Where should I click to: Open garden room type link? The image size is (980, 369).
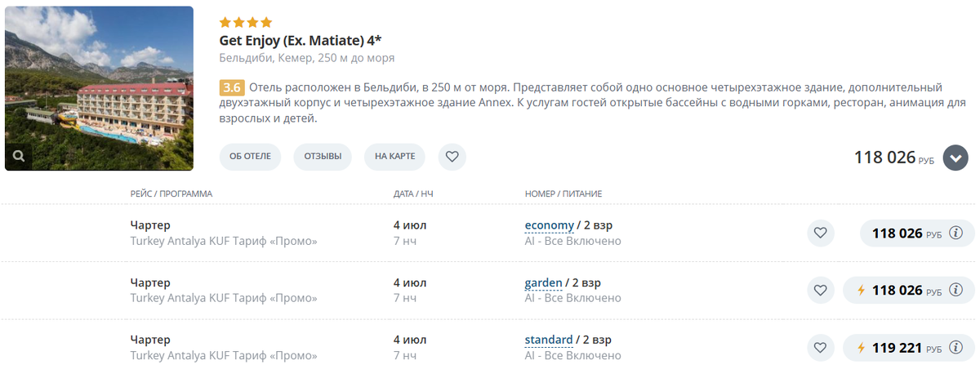click(543, 282)
